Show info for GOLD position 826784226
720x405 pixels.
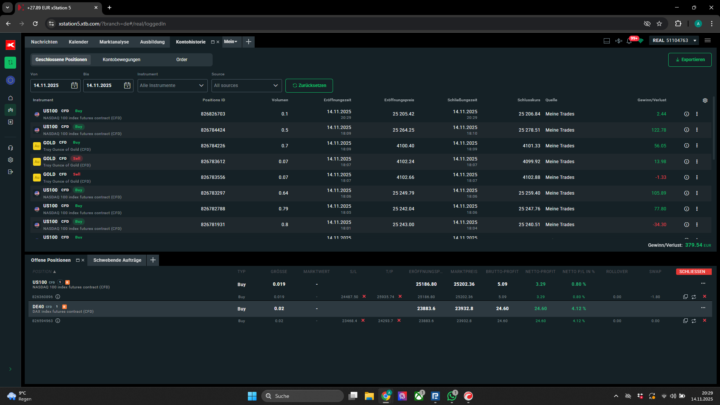pos(686,146)
